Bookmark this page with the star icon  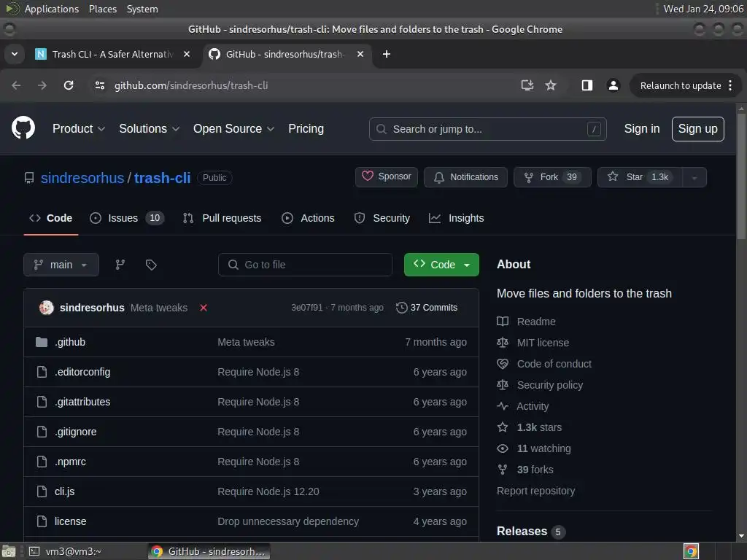pos(551,85)
